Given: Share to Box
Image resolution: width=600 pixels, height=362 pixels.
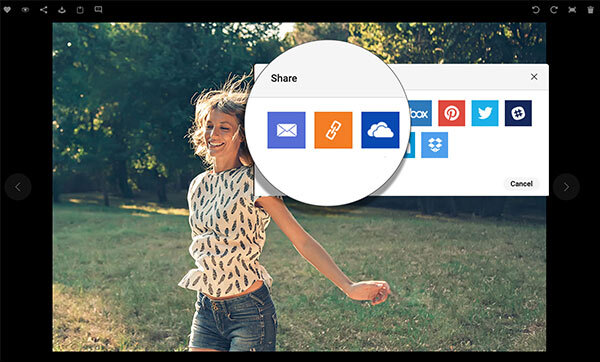Looking at the screenshot, I should pos(420,113).
